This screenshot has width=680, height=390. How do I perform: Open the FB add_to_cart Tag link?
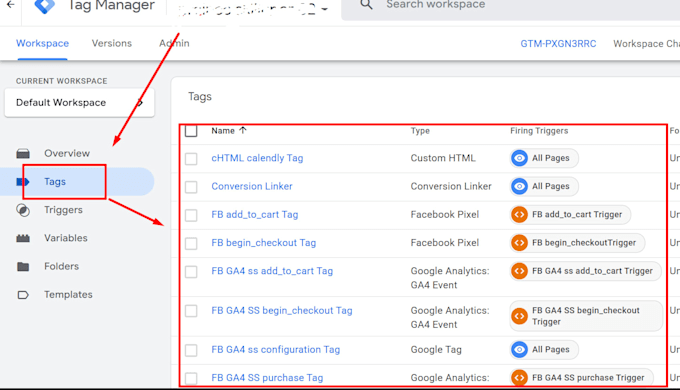(x=255, y=214)
